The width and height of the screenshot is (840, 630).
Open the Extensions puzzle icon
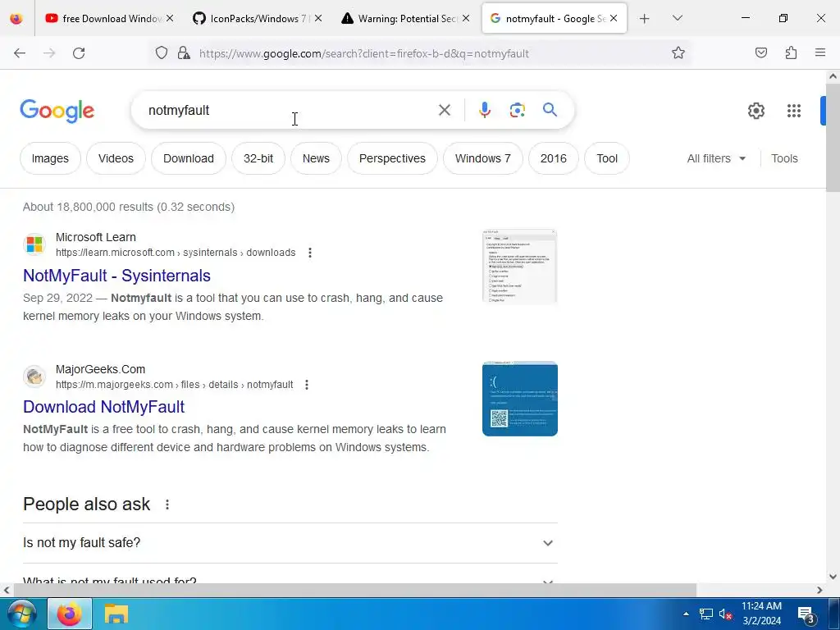792,52
